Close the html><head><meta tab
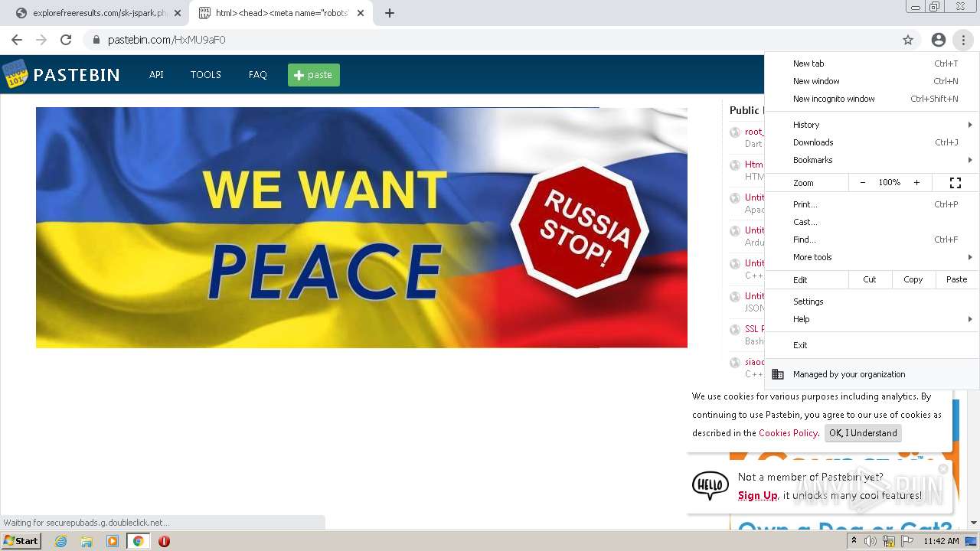 coord(361,13)
